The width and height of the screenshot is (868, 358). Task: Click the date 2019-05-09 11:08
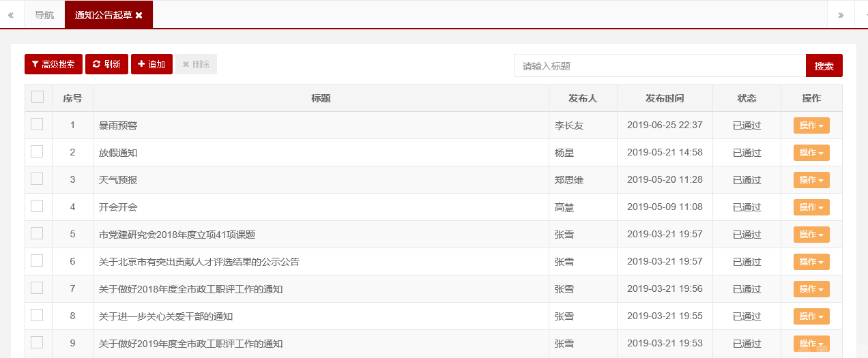[x=665, y=207]
